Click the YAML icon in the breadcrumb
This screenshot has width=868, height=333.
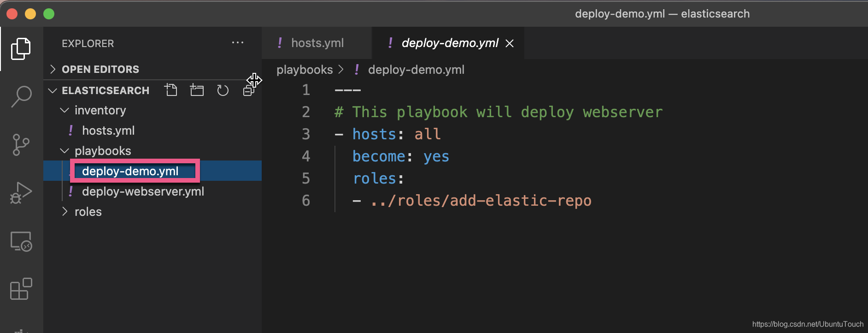357,70
